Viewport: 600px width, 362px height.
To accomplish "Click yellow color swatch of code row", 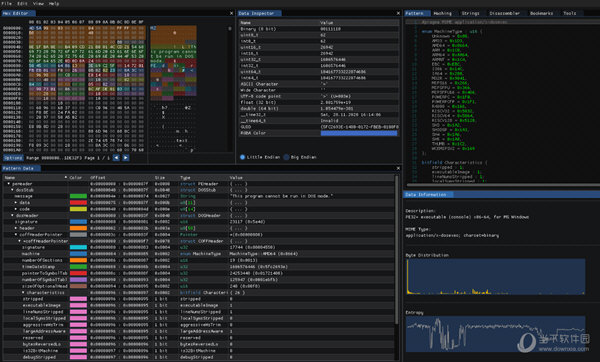I will coord(78,209).
